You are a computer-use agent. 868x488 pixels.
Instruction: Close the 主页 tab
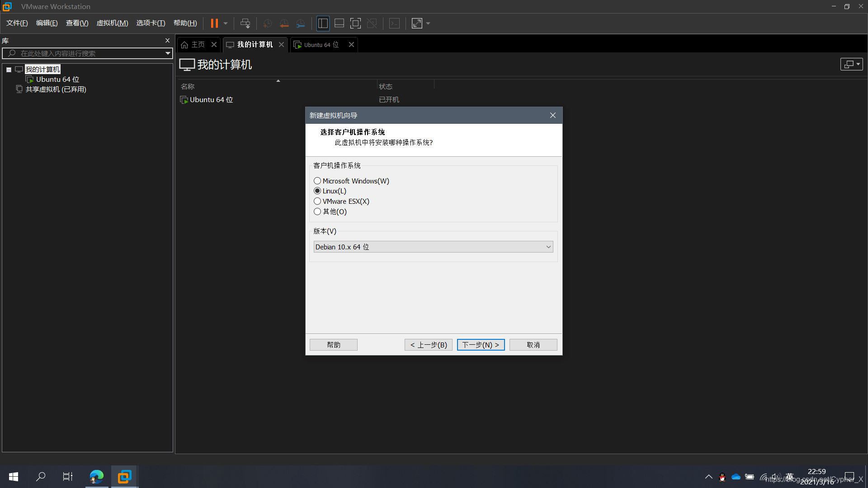tap(214, 45)
